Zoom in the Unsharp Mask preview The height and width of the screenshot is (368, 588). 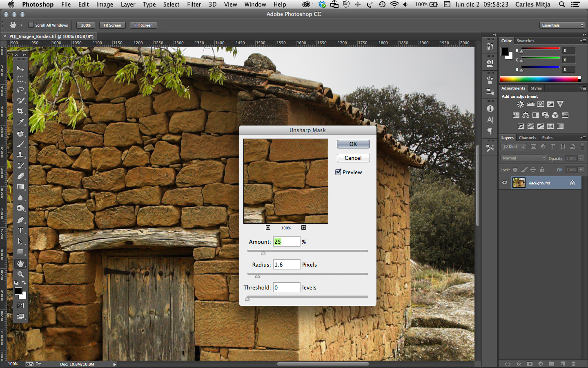(x=303, y=228)
